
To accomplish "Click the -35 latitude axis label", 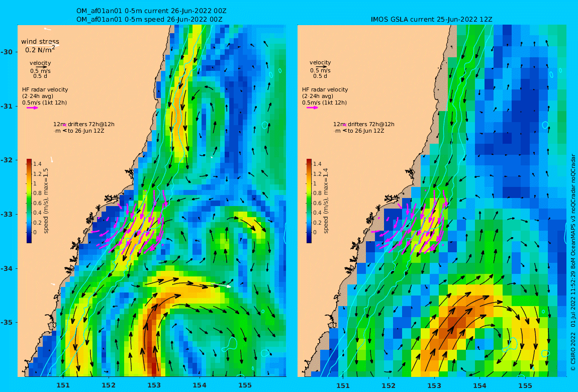I will (7, 323).
